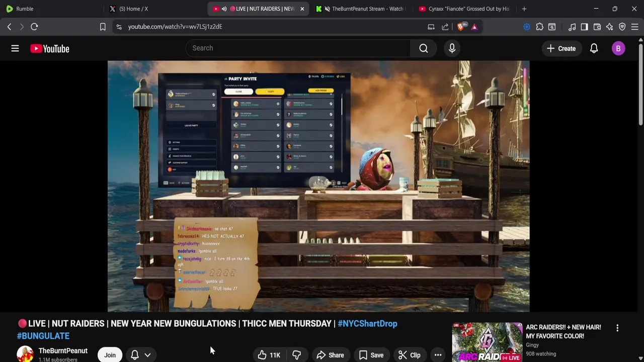
Task: Reload the page with refresh icon
Action: [x=34, y=27]
